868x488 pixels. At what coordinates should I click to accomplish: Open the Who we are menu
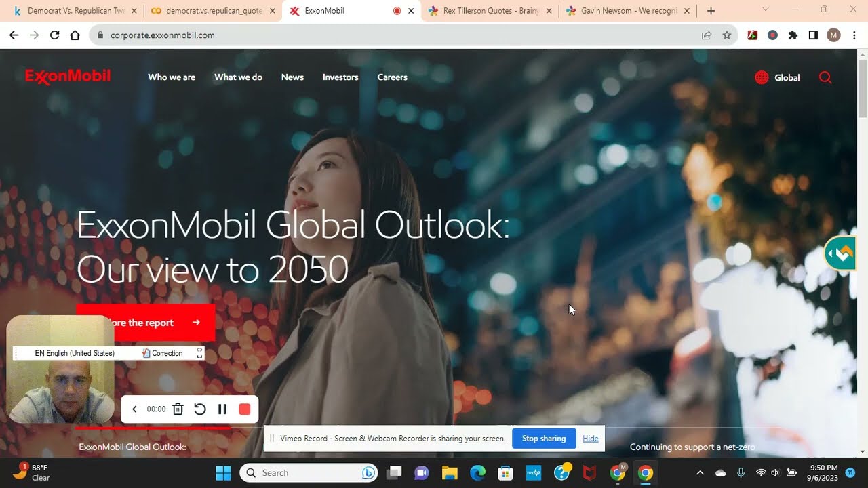172,77
